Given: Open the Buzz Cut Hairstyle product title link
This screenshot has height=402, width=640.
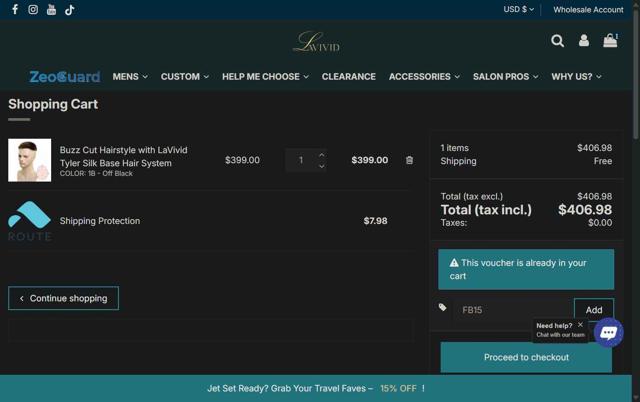Looking at the screenshot, I should pos(123,156).
